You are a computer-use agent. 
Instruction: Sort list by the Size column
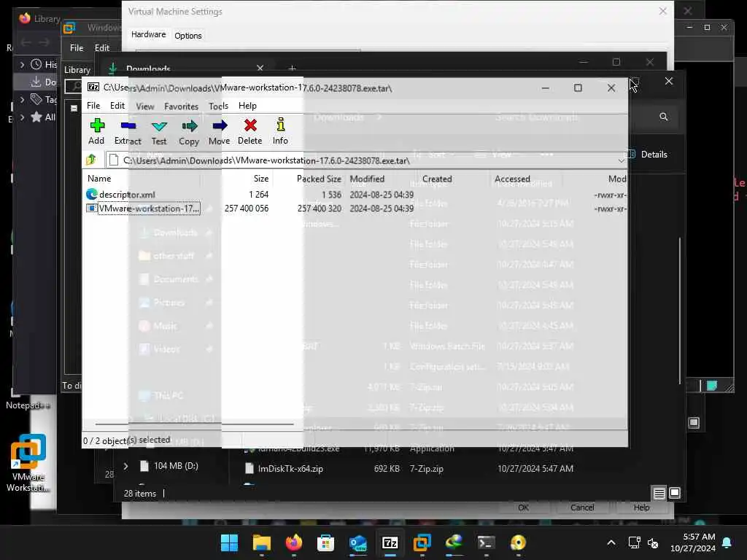pos(261,179)
